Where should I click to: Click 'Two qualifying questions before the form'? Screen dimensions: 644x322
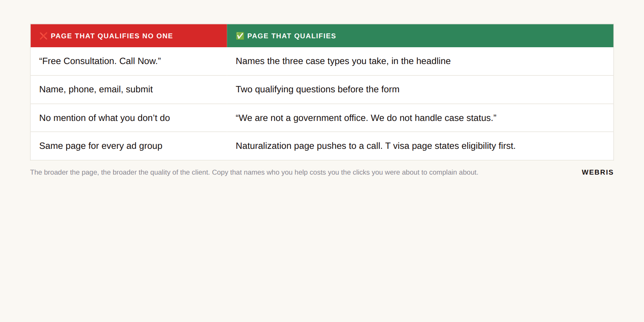point(317,89)
